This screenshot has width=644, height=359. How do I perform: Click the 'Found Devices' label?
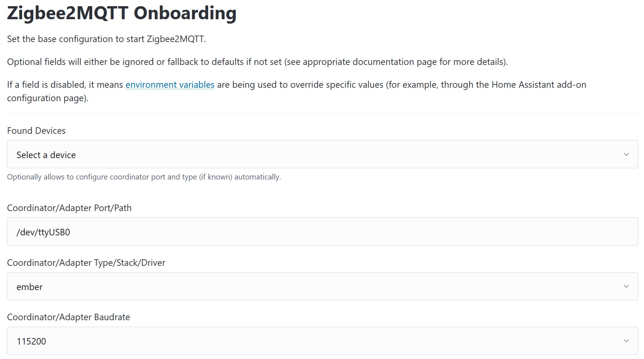pyautogui.click(x=36, y=131)
